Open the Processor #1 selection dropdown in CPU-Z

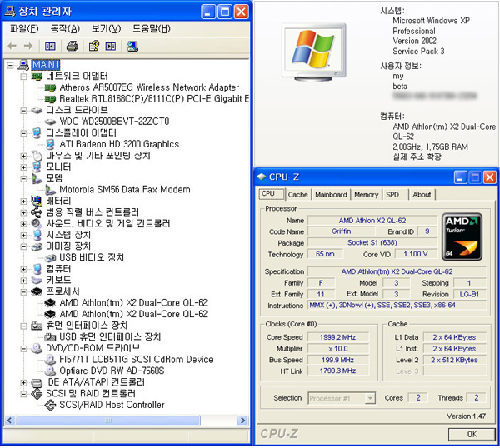click(x=370, y=398)
